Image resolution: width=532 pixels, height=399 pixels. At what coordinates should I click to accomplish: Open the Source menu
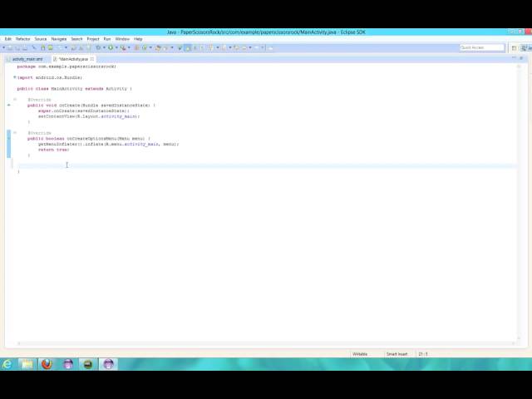[41, 39]
